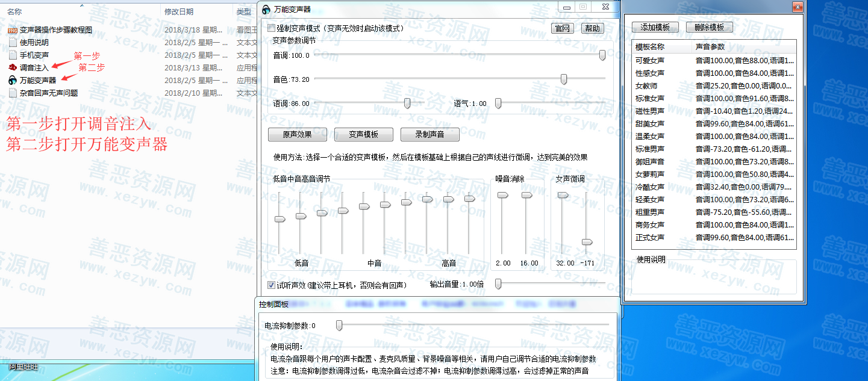Select the 使用说明 text file icon
This screenshot has width=868, height=381.
(x=13, y=43)
